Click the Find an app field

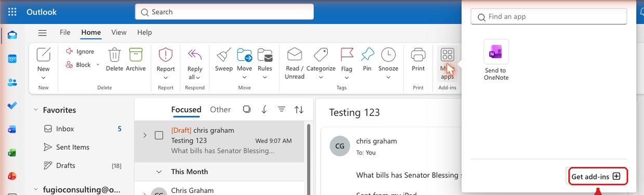(549, 17)
